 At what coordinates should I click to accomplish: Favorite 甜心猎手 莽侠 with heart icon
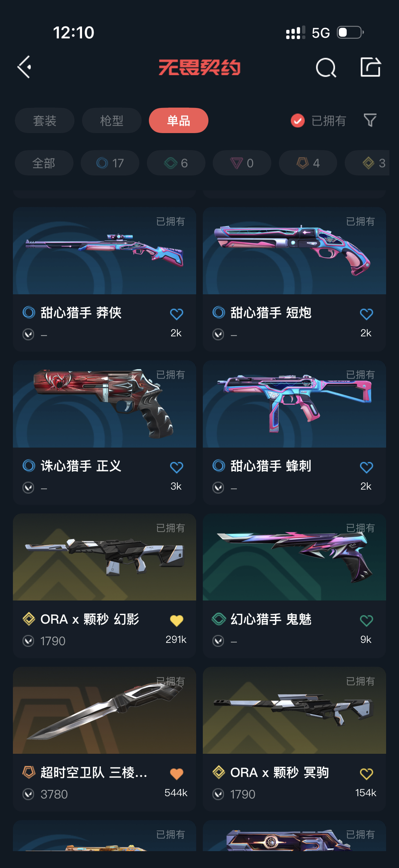[177, 314]
